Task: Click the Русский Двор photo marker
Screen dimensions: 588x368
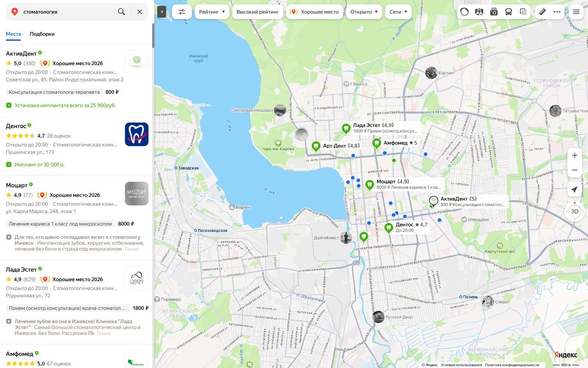Action: 378,317
